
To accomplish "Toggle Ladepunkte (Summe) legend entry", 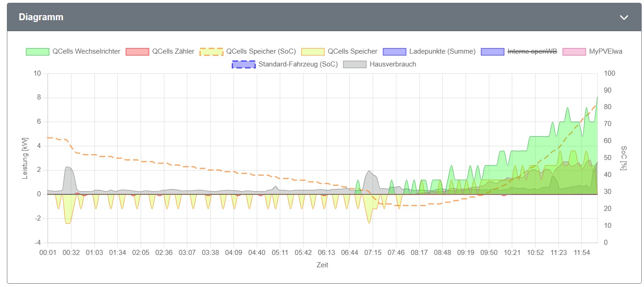I will [x=442, y=51].
